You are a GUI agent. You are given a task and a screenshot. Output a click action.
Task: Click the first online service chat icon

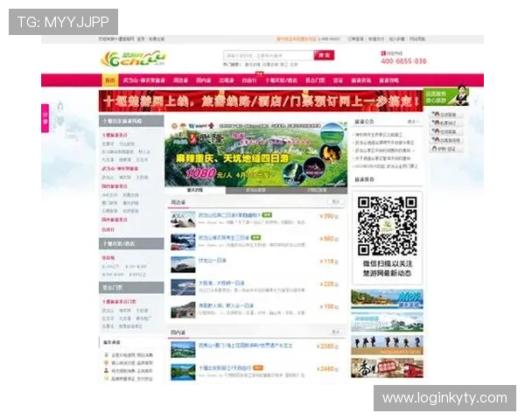[x=435, y=115]
